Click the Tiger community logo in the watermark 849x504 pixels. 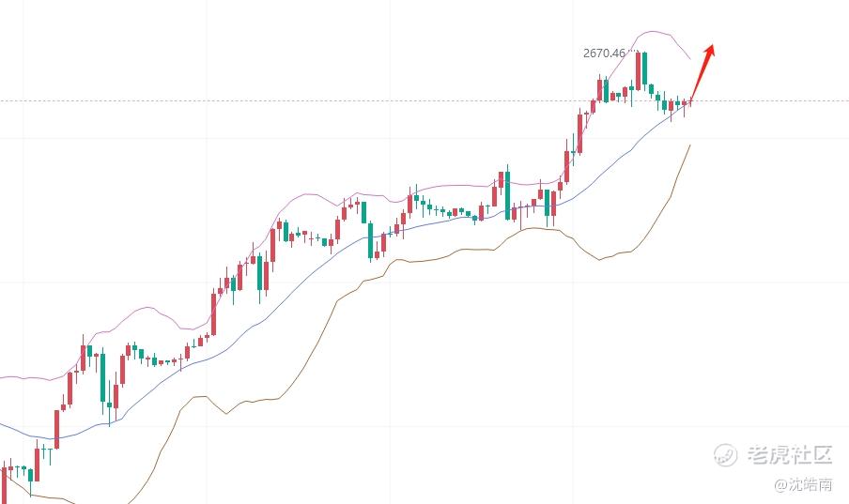(726, 454)
